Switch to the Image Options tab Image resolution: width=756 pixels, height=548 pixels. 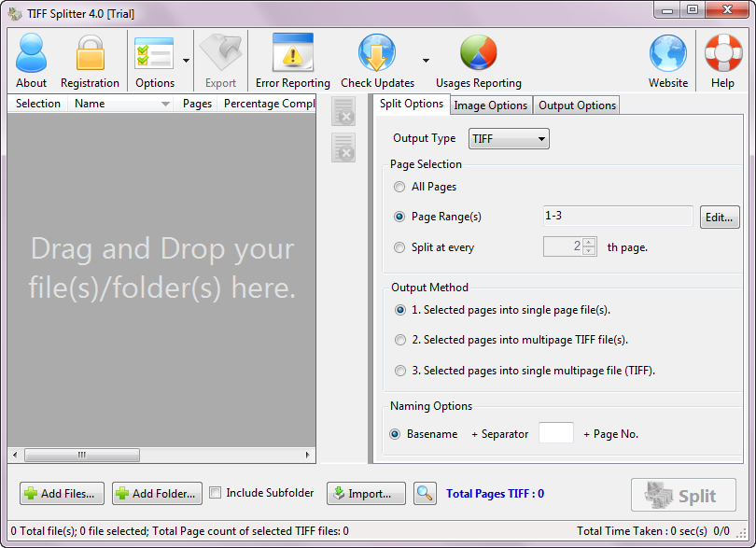(x=491, y=105)
